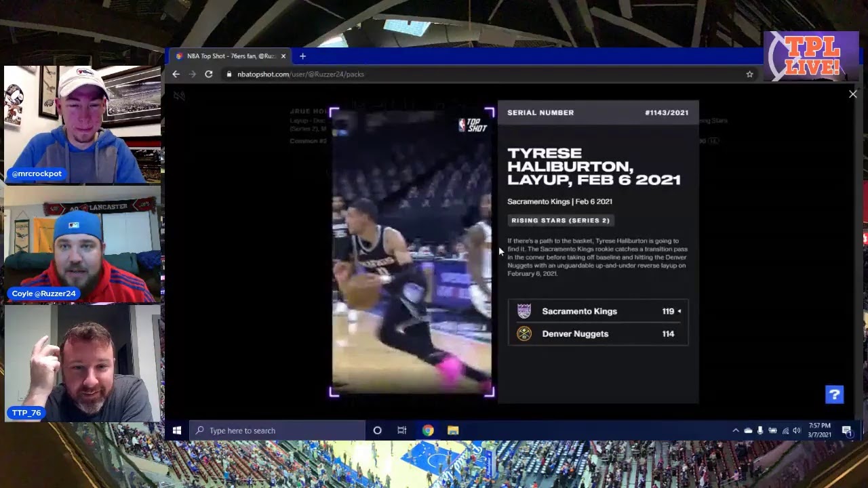The width and height of the screenshot is (868, 488).
Task: Open File Explorer from the taskbar
Action: pos(453,430)
